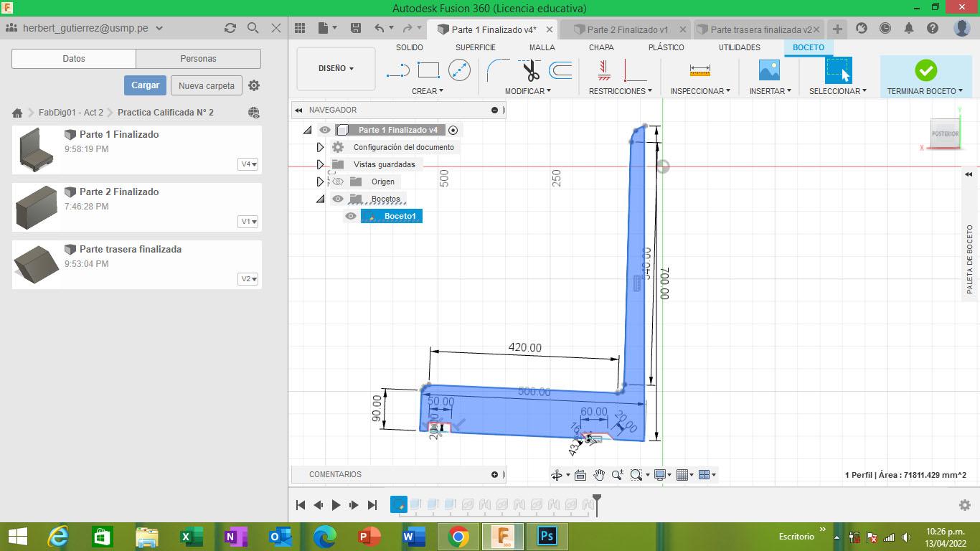980x551 pixels.
Task: Expand the Vistas guardadas tree node
Action: coord(321,164)
